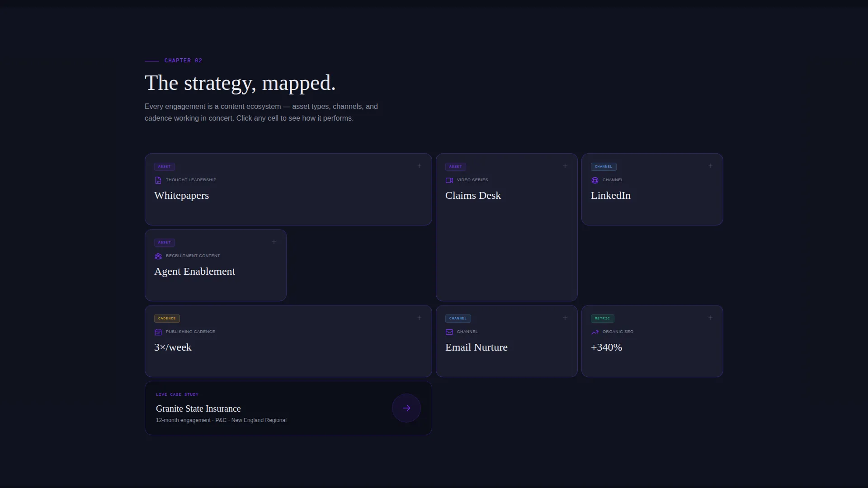
Task: Click the Granite State Insurance case study title
Action: [198, 408]
